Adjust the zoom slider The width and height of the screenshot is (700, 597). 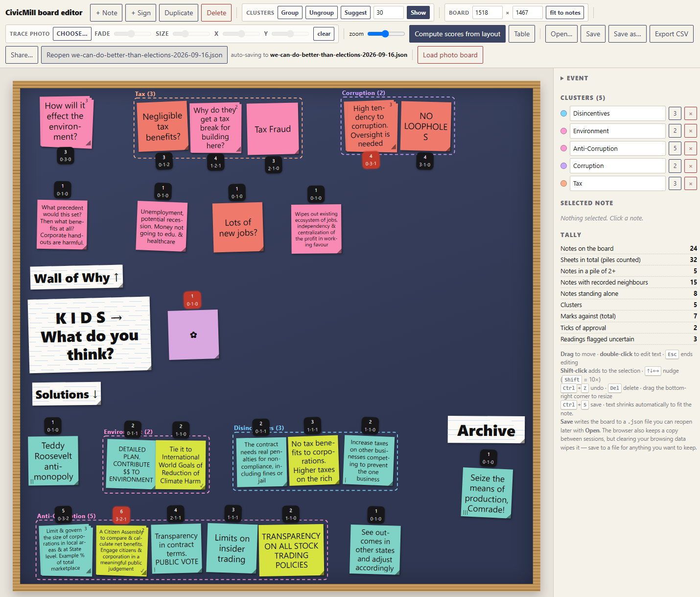pos(386,34)
